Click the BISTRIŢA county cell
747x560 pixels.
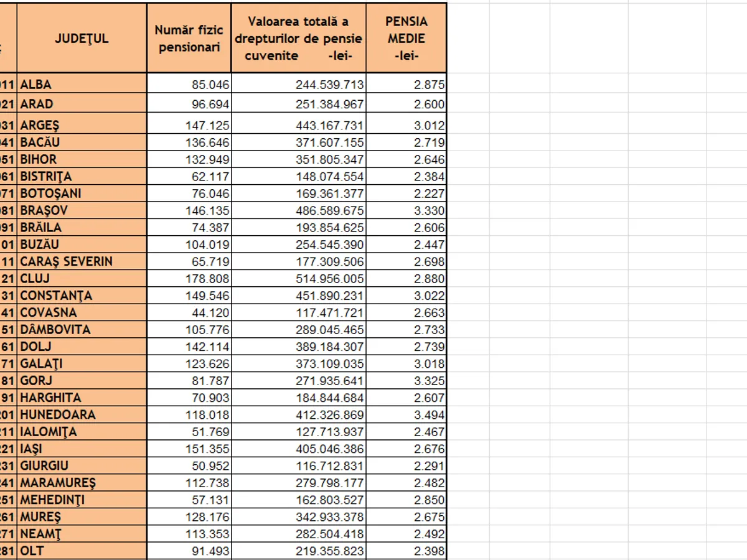coord(82,177)
